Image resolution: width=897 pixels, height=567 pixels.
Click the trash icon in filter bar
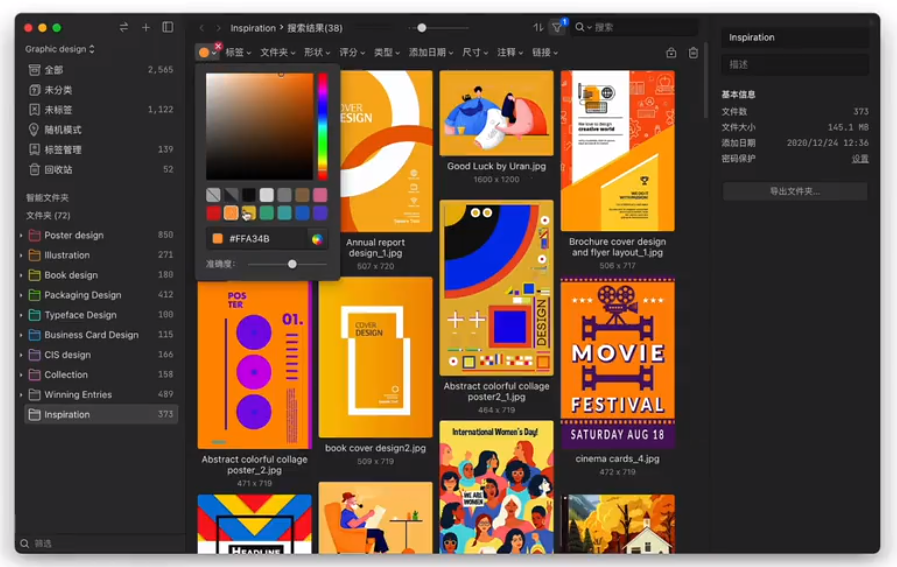point(693,53)
